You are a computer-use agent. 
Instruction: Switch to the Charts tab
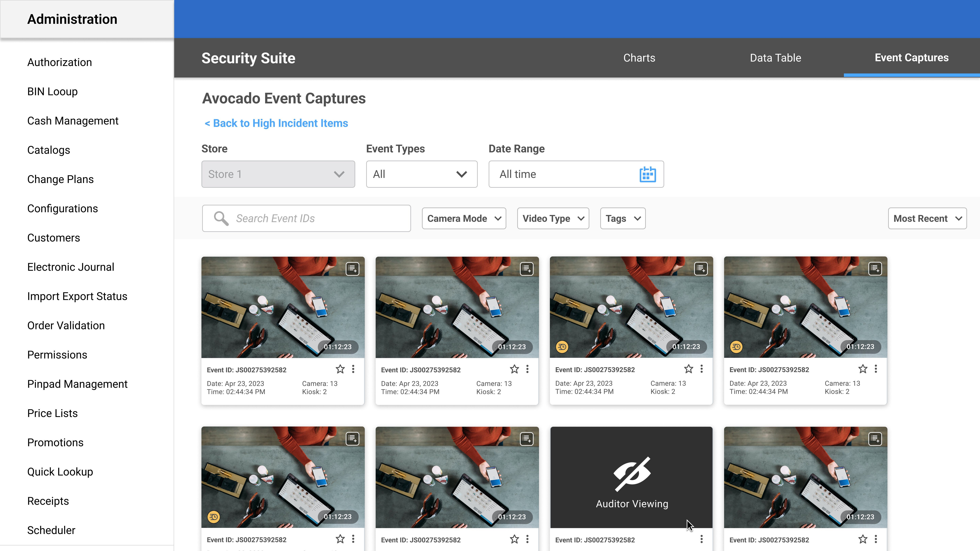tap(639, 58)
